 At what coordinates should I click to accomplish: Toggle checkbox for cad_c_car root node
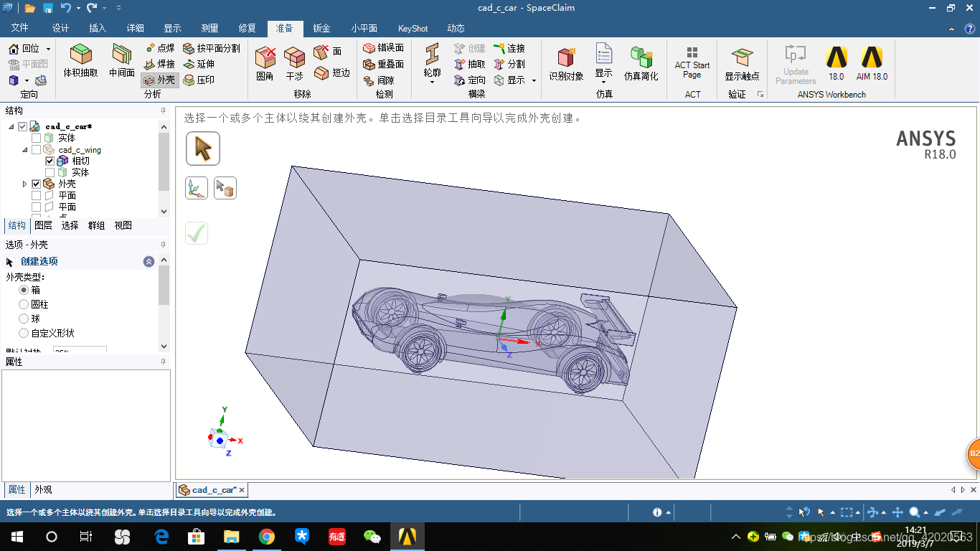click(x=23, y=126)
